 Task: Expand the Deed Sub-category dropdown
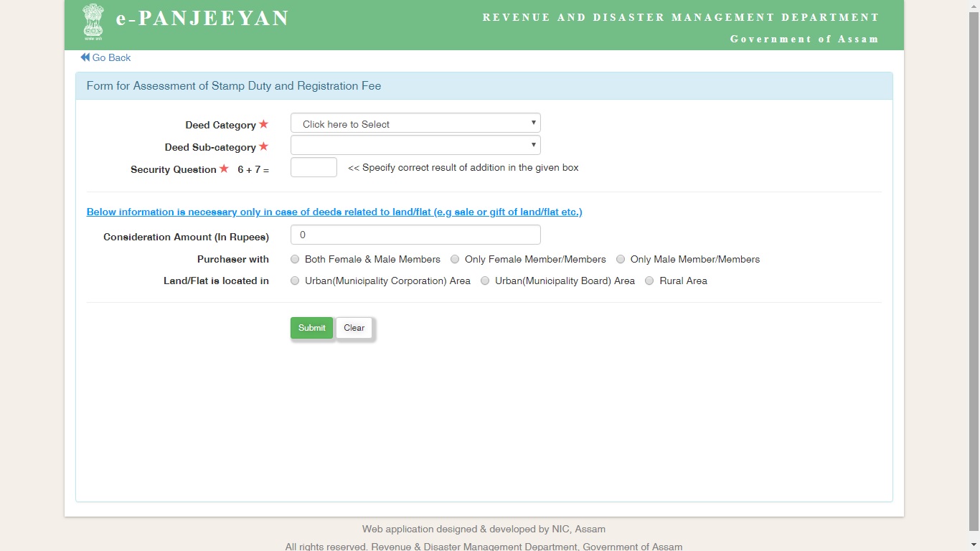click(x=415, y=146)
